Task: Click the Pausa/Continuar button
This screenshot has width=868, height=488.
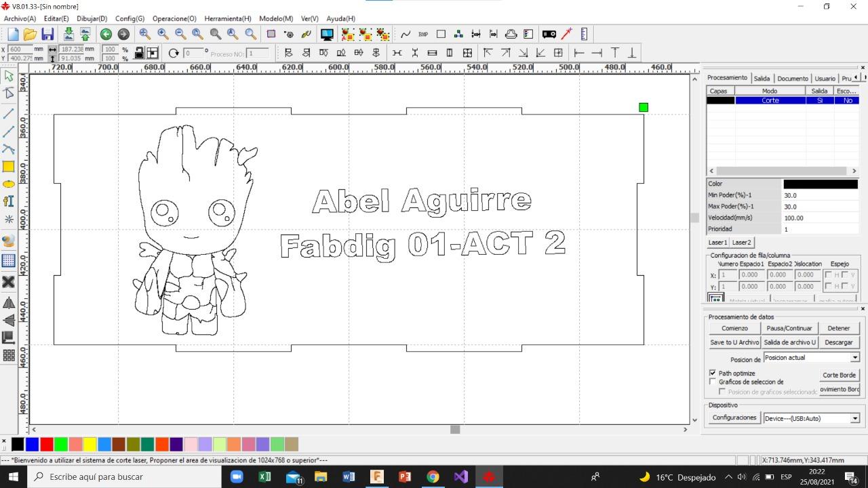Action: 789,328
